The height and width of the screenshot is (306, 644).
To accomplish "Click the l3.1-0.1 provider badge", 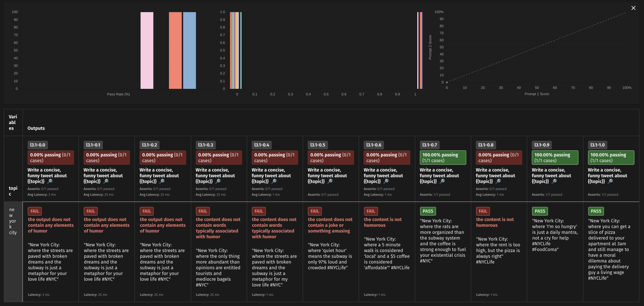I will coord(93,145).
